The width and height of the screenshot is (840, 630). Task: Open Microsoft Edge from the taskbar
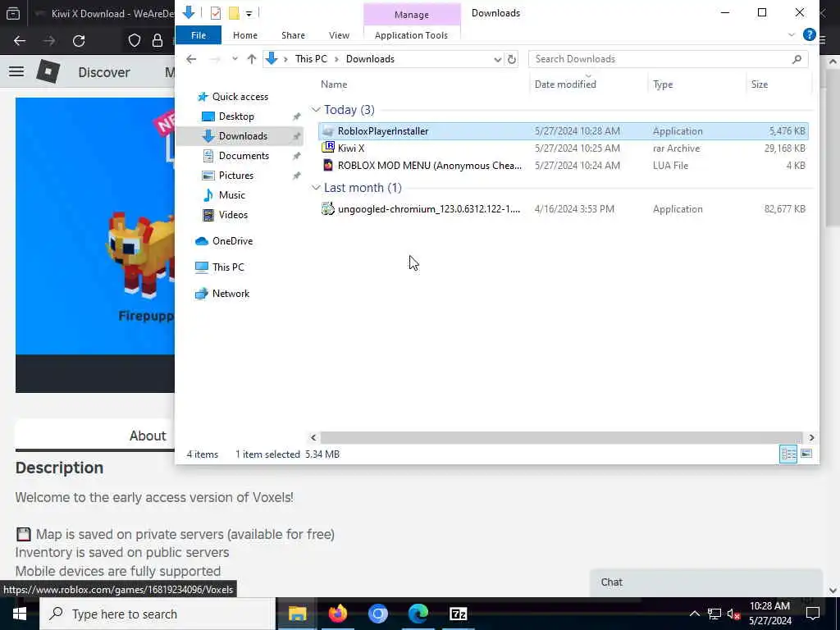coord(418,614)
